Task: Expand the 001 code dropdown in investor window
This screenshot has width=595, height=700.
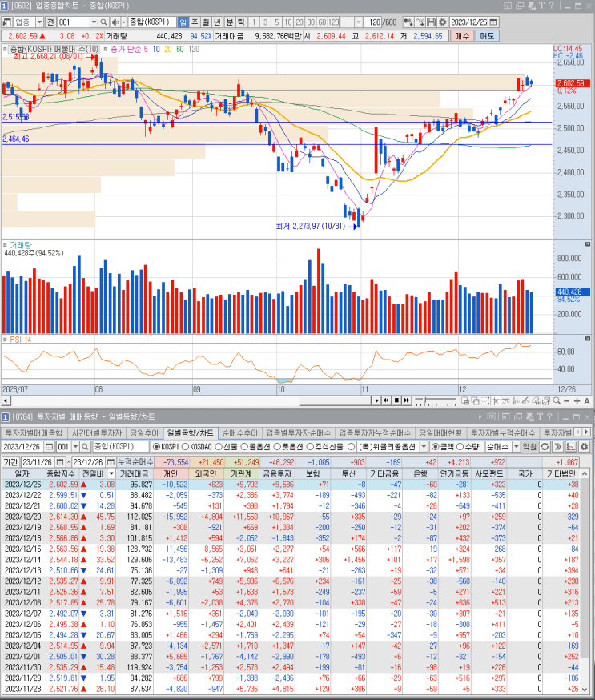Action: (75, 446)
